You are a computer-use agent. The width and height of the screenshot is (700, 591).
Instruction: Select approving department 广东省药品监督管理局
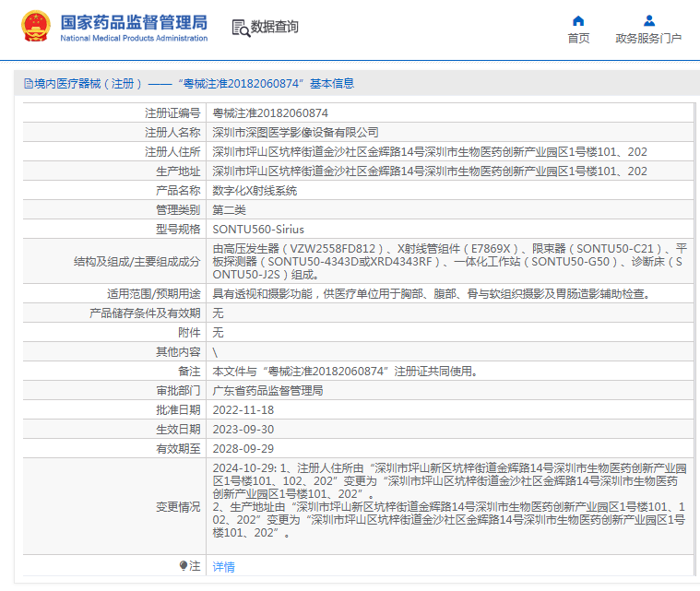267,391
